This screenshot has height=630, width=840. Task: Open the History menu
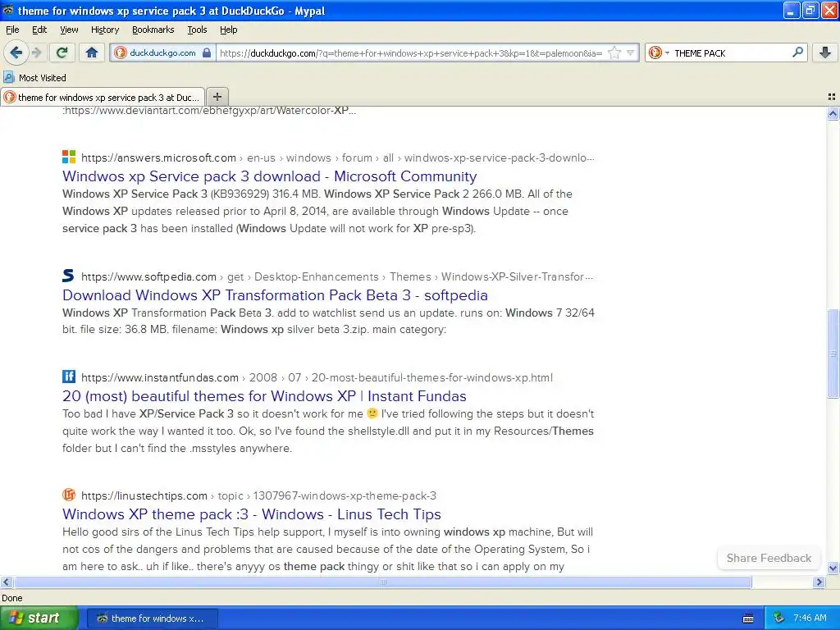pos(104,30)
